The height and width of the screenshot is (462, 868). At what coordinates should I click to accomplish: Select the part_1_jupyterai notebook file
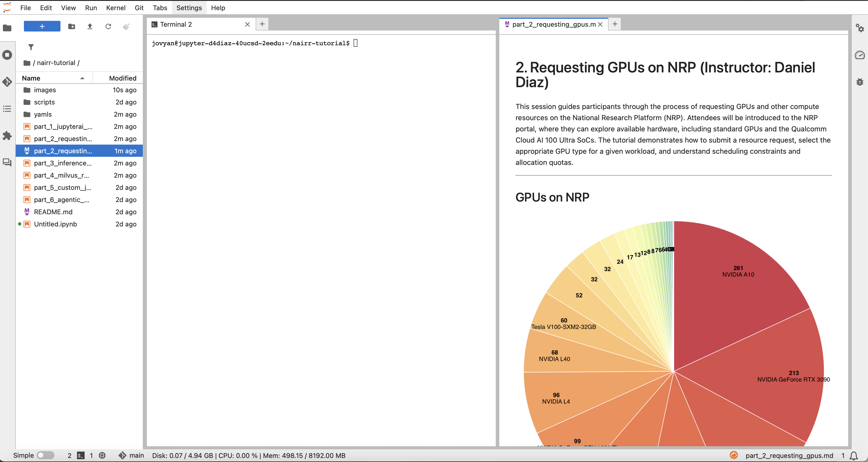80,127
